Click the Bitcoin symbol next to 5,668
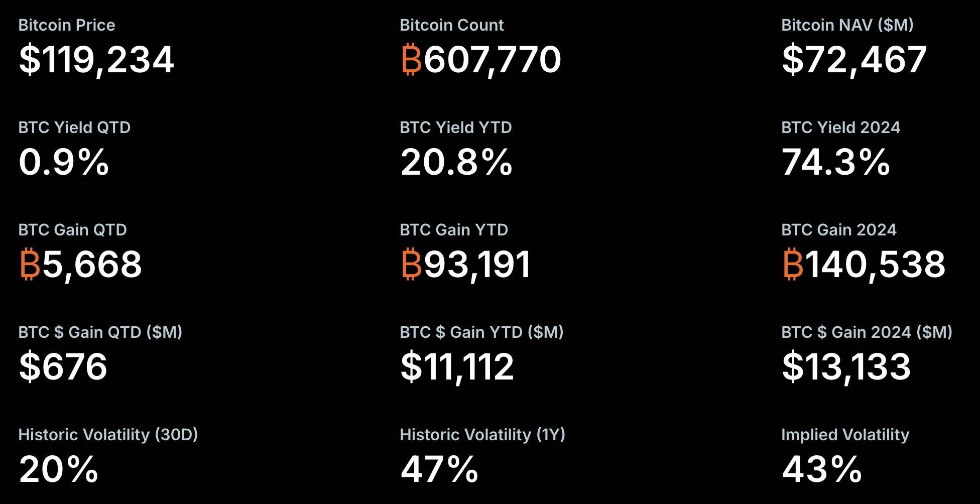The height and width of the screenshot is (504, 980). click(x=30, y=265)
